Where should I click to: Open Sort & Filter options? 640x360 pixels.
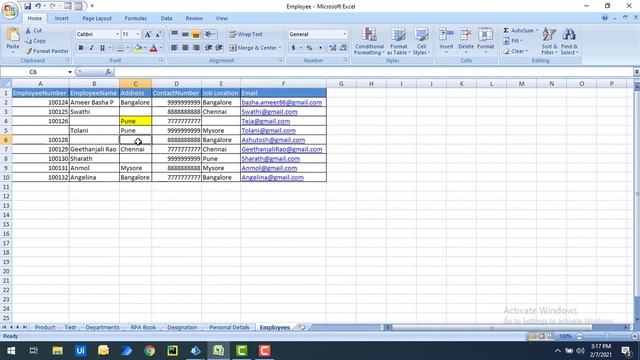(x=549, y=41)
